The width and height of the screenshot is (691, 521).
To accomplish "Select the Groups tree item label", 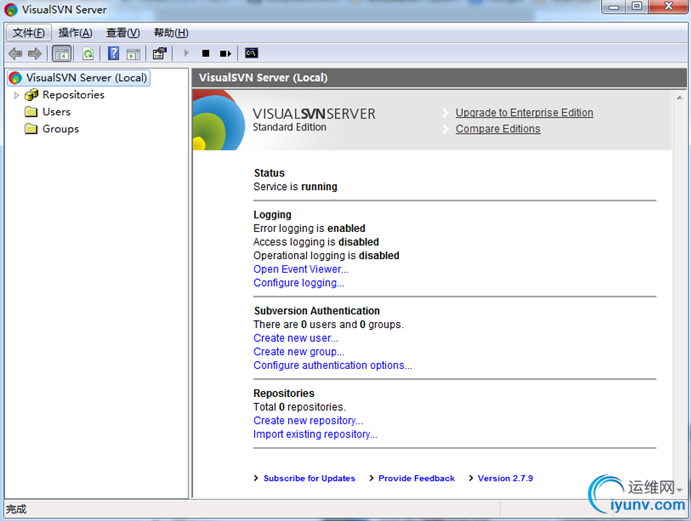I will pyautogui.click(x=60, y=129).
